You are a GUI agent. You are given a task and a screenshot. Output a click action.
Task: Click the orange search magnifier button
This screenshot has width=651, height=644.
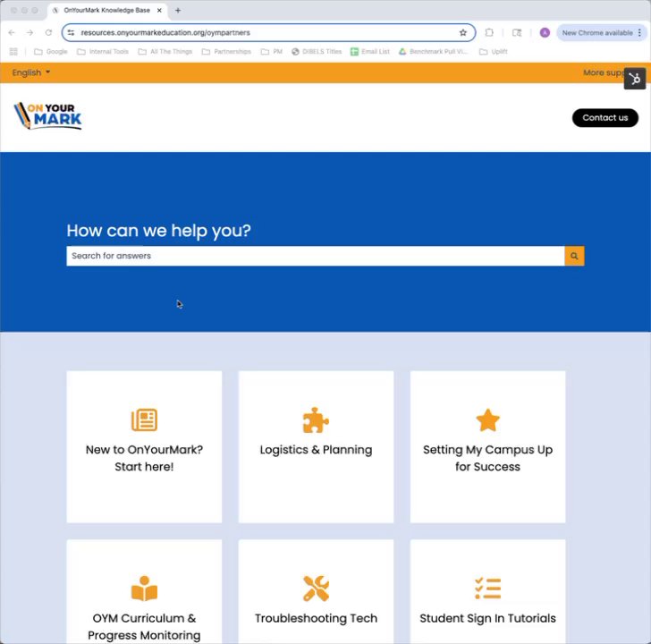574,256
